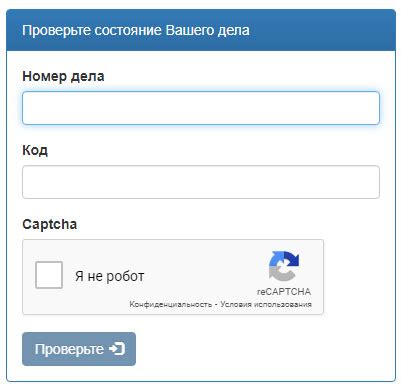This screenshot has height=388, width=401.
Task: Focus the Код input field
Action: click(201, 182)
